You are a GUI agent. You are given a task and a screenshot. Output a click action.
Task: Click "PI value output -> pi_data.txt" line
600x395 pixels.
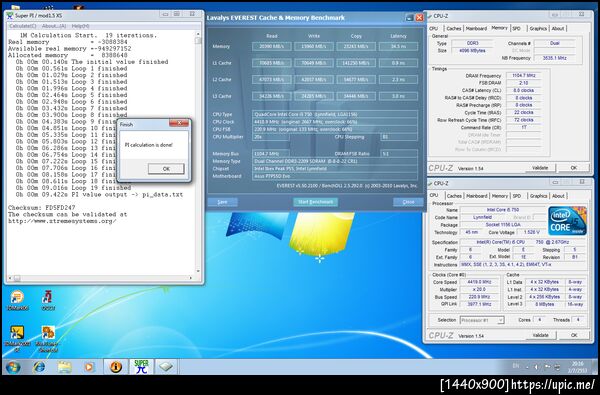tap(127, 194)
